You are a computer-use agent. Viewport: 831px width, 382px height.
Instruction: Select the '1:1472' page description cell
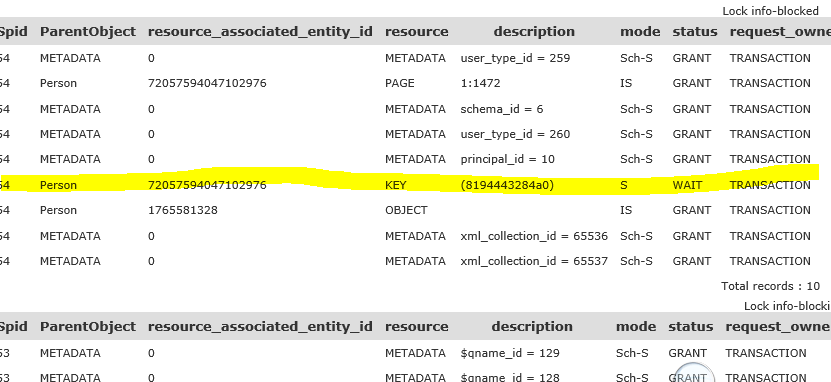coord(480,83)
